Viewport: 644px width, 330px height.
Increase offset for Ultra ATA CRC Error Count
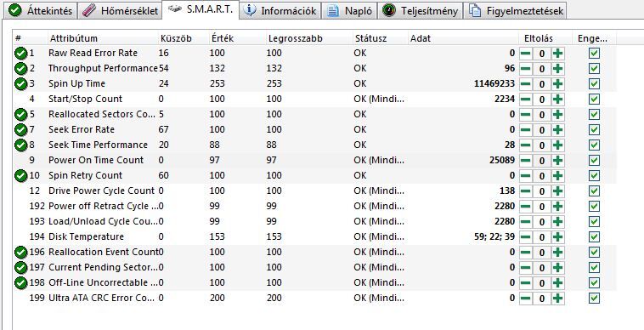557,299
